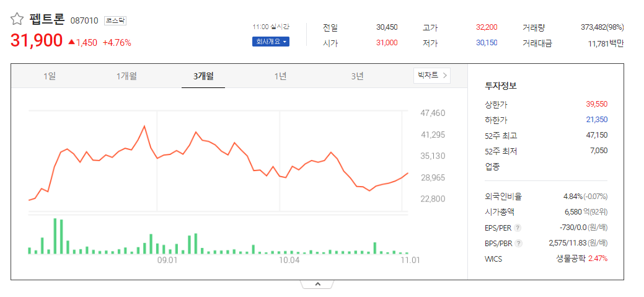Viewport: 644px width, 297px height.
Task: Click the chart date label 09.01
Action: [167, 260]
